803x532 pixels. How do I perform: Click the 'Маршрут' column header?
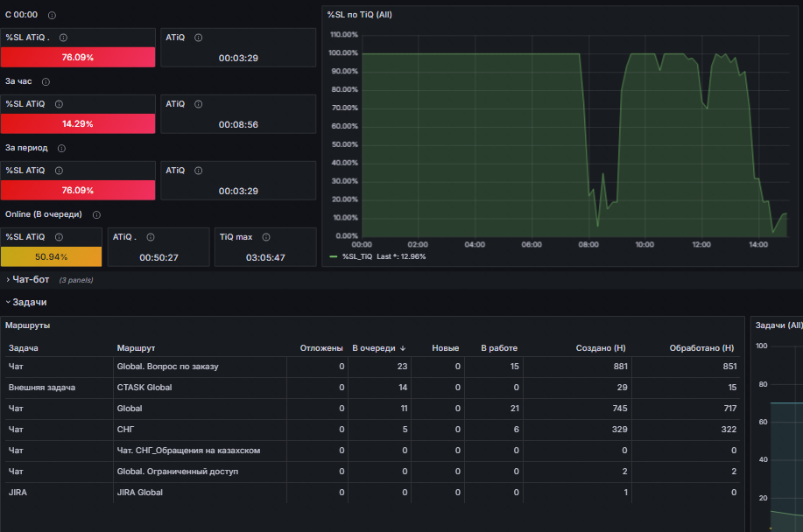136,348
